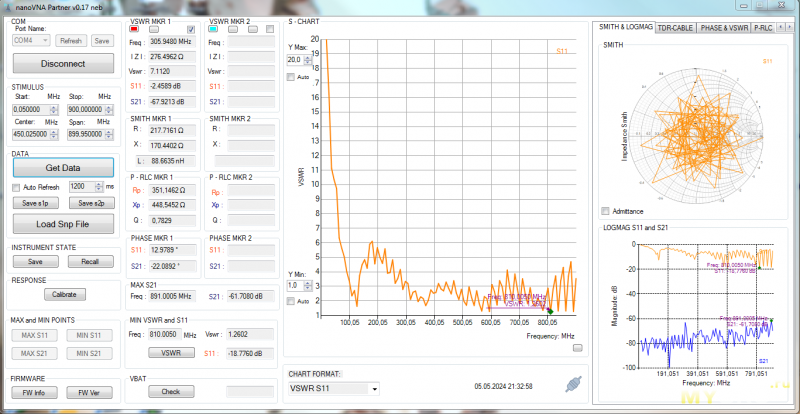Click the Auto Refresh interval spinner
The height and width of the screenshot is (414, 800).
pyautogui.click(x=101, y=186)
